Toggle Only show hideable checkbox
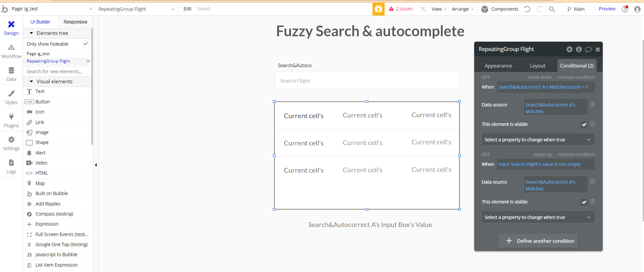The width and height of the screenshot is (644, 272). tap(86, 44)
